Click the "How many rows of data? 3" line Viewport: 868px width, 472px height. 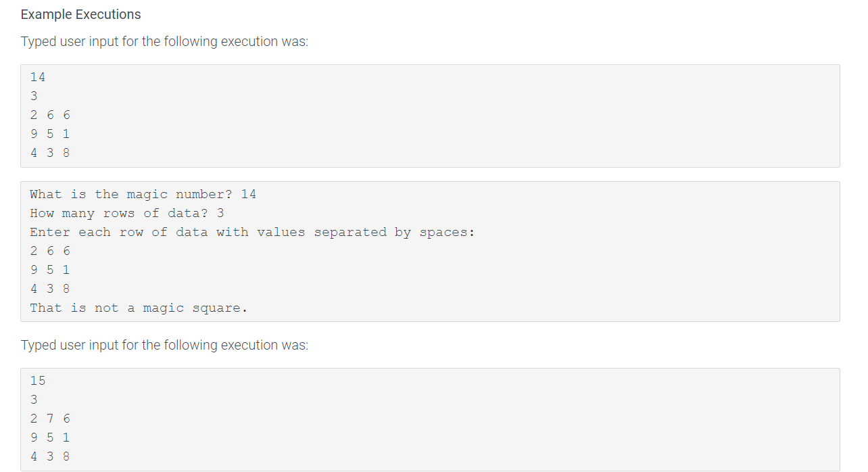coord(126,213)
